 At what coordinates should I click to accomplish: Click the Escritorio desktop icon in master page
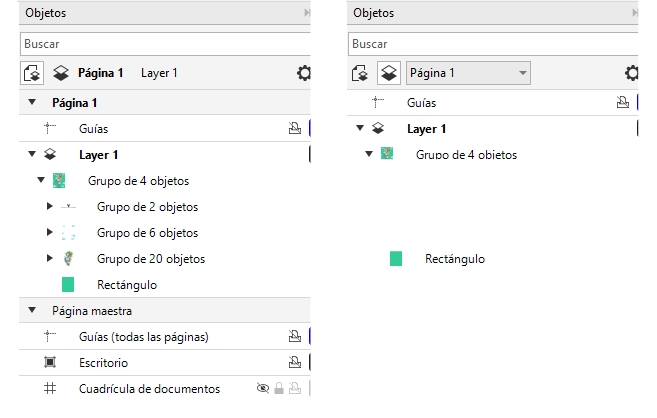click(x=50, y=362)
